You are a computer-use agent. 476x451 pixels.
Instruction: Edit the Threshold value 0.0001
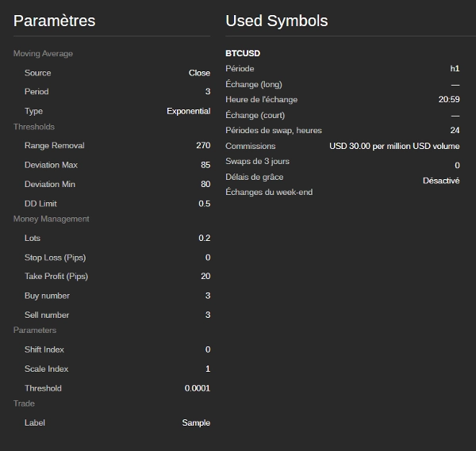coord(197,388)
